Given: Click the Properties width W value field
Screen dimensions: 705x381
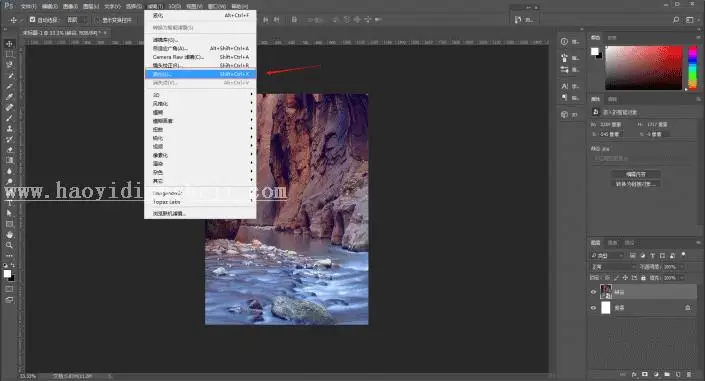Looking at the screenshot, I should (x=612, y=125).
